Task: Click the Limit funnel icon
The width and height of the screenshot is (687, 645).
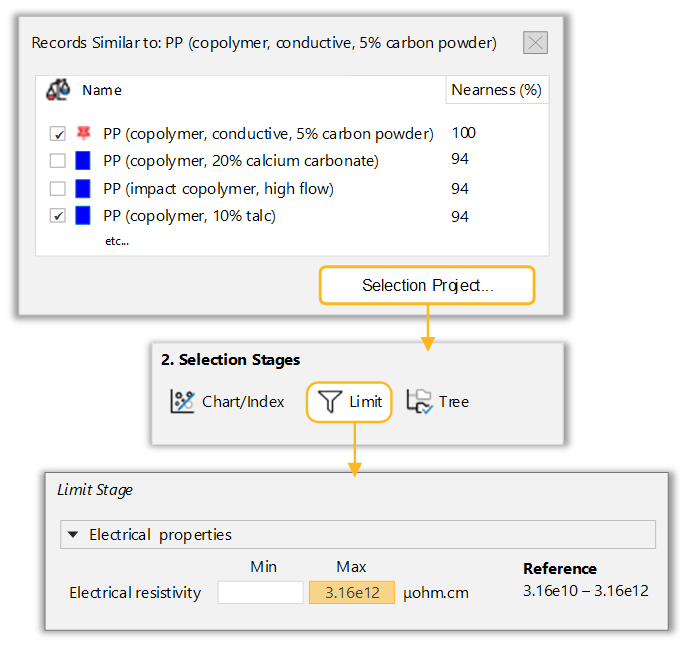Action: tap(330, 402)
